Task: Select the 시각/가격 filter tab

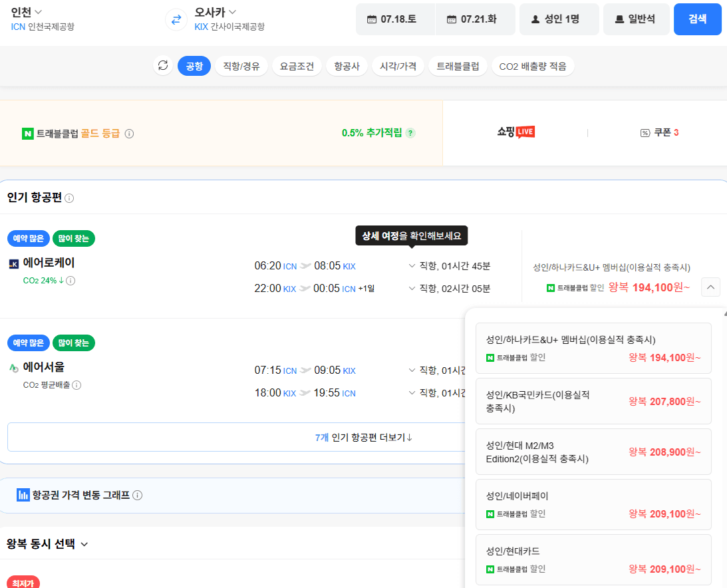Action: 398,66
